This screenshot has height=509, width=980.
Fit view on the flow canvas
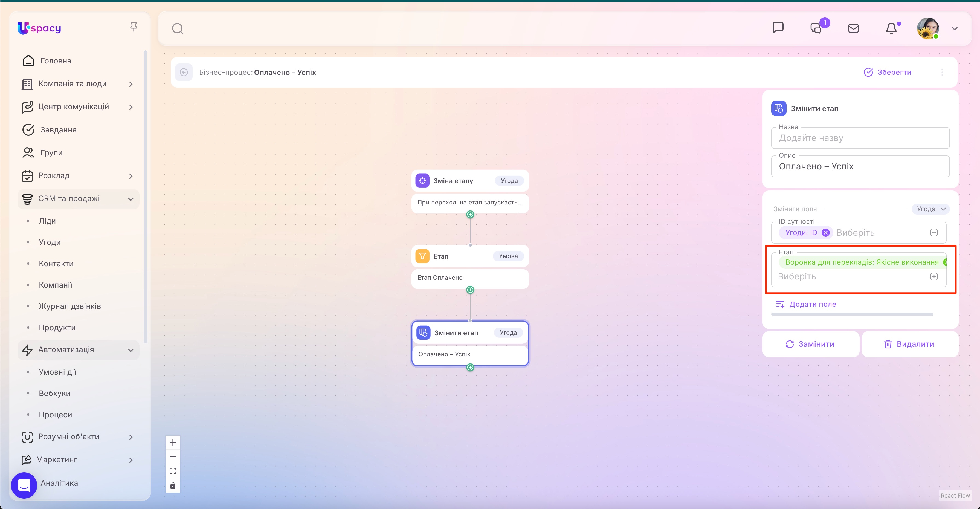tap(173, 471)
